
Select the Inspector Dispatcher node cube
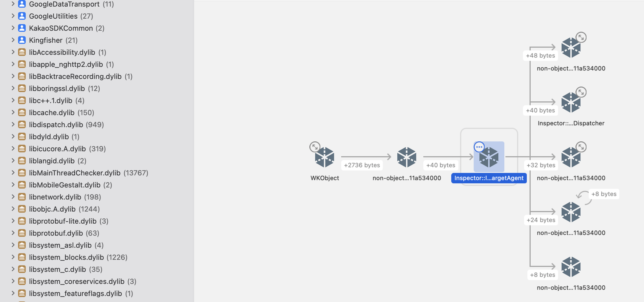[x=571, y=103]
